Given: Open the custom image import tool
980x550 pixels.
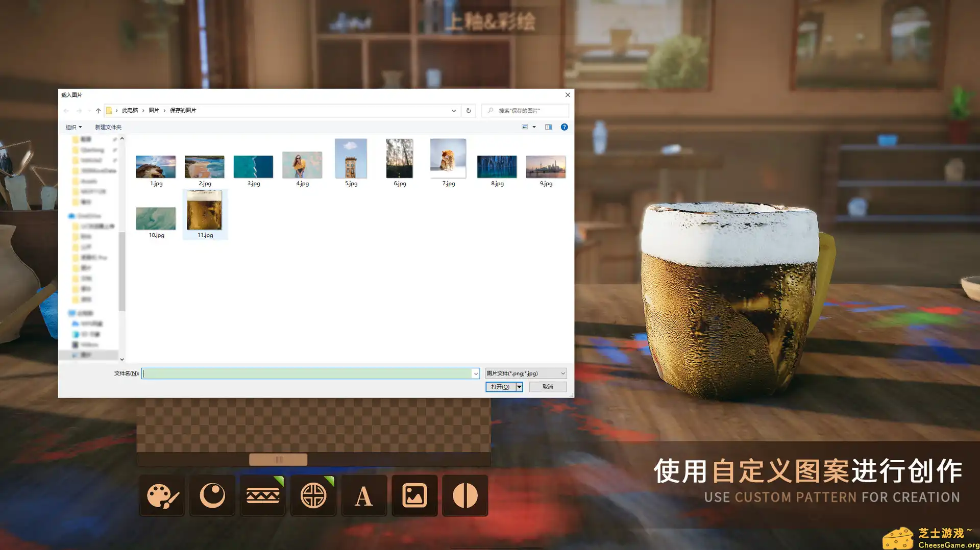Looking at the screenshot, I should coord(414,495).
